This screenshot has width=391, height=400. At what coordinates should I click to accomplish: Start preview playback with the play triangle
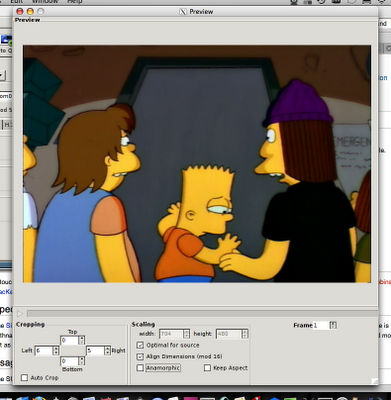click(x=20, y=313)
